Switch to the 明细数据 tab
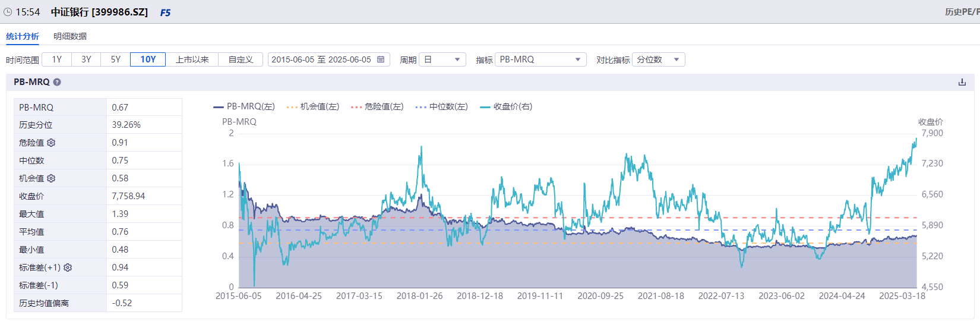The width and height of the screenshot is (980, 321). point(70,36)
